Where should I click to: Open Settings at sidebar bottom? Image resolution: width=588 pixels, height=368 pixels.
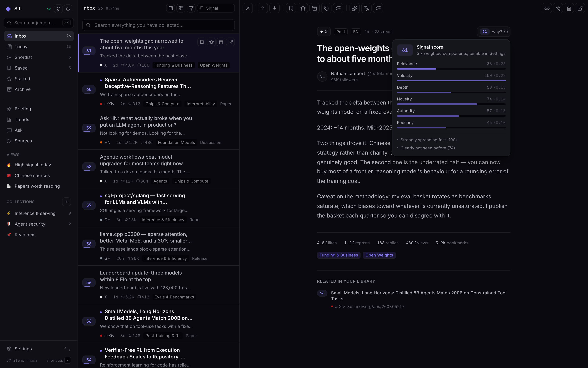(39, 349)
